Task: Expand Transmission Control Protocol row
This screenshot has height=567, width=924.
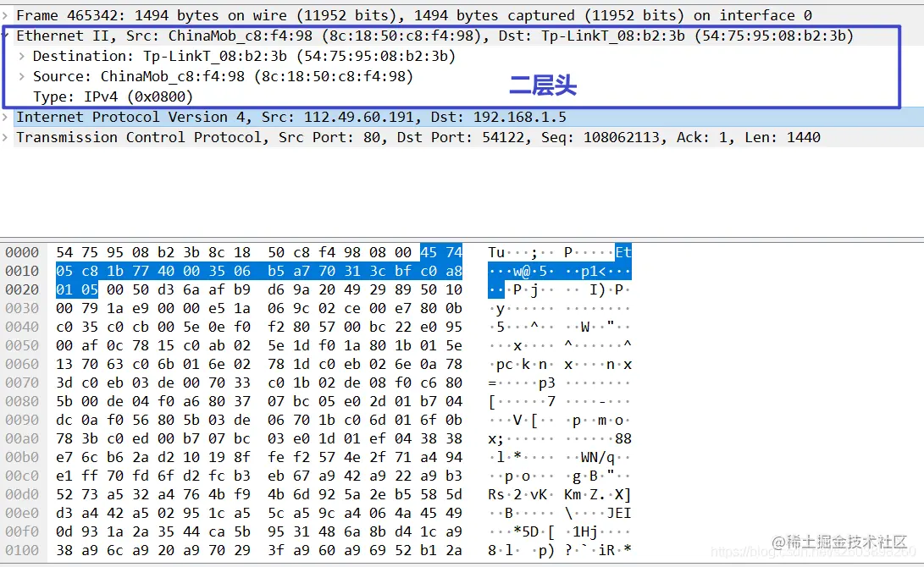Action: pyautogui.click(x=5, y=138)
